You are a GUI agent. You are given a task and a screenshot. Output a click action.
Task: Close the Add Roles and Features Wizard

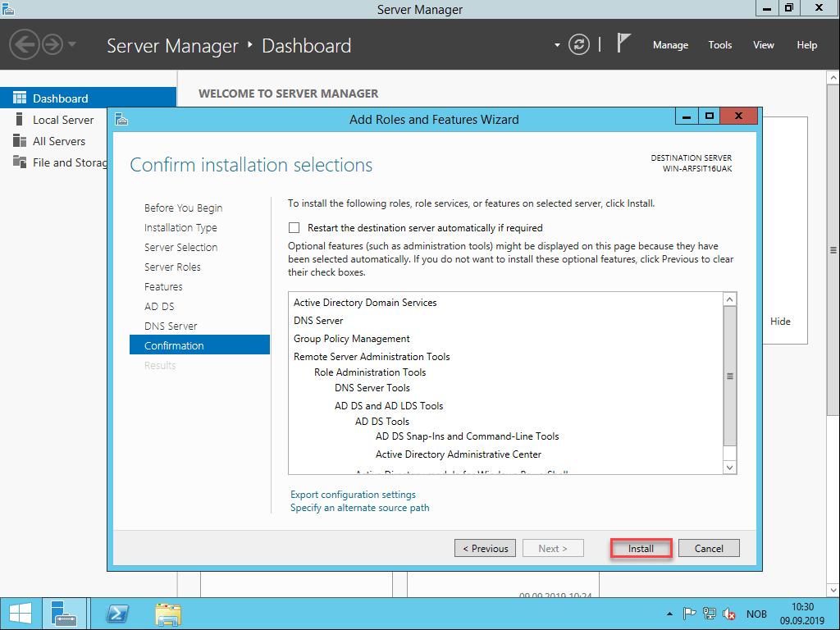(738, 116)
